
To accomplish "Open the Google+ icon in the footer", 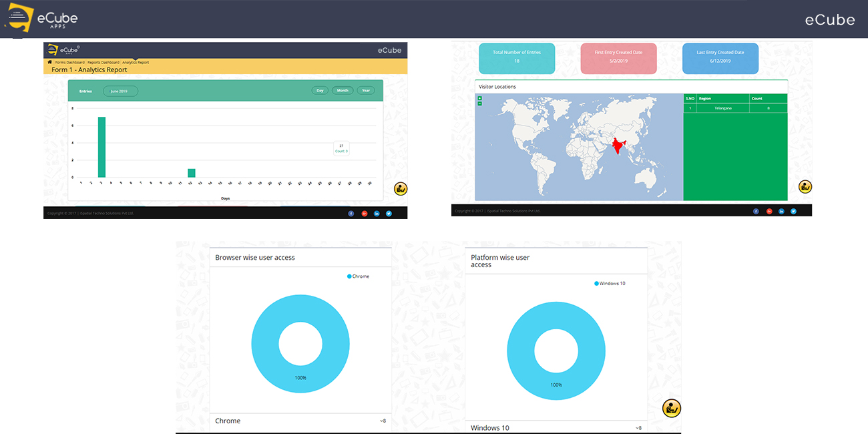I will pos(364,213).
